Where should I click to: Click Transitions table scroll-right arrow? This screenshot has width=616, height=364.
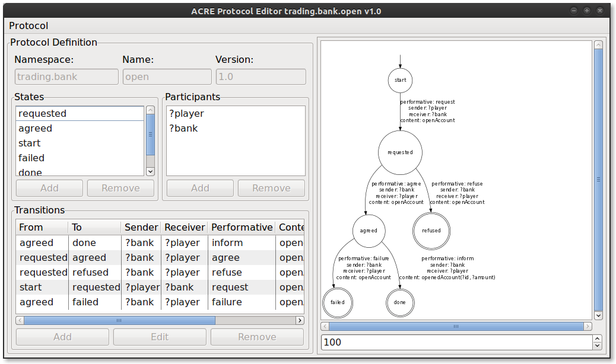[300, 321]
